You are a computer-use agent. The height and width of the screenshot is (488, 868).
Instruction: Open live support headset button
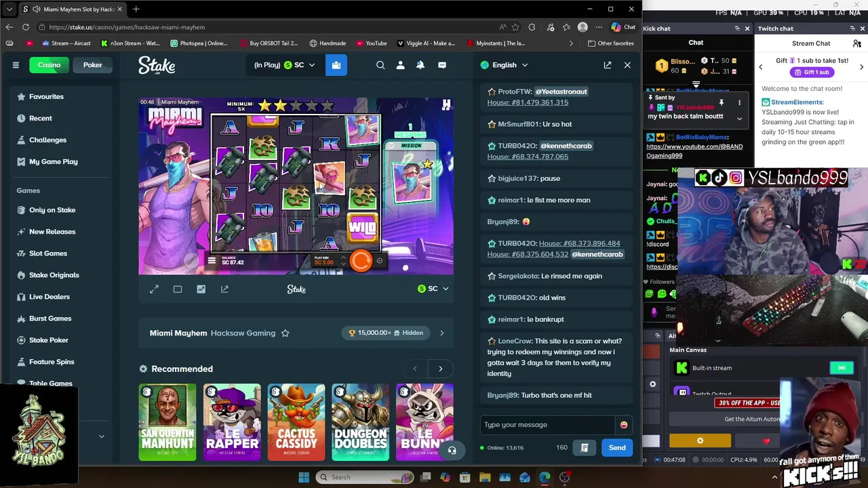(x=452, y=451)
